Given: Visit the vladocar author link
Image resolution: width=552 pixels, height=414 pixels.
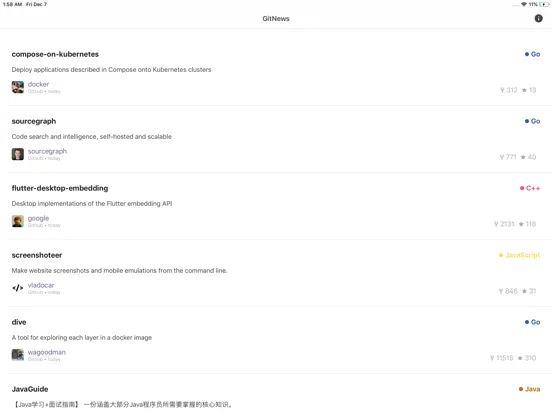Looking at the screenshot, I should click(x=41, y=285).
